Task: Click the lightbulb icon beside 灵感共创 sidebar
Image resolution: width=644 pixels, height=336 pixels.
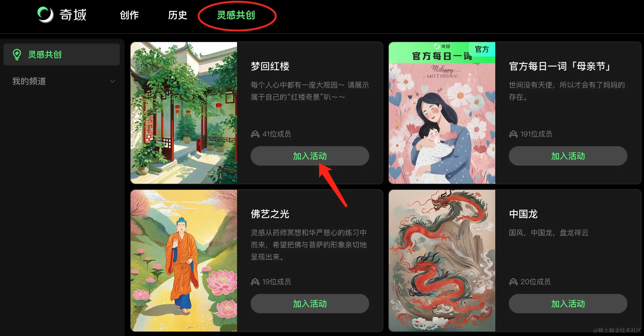Action: click(17, 54)
